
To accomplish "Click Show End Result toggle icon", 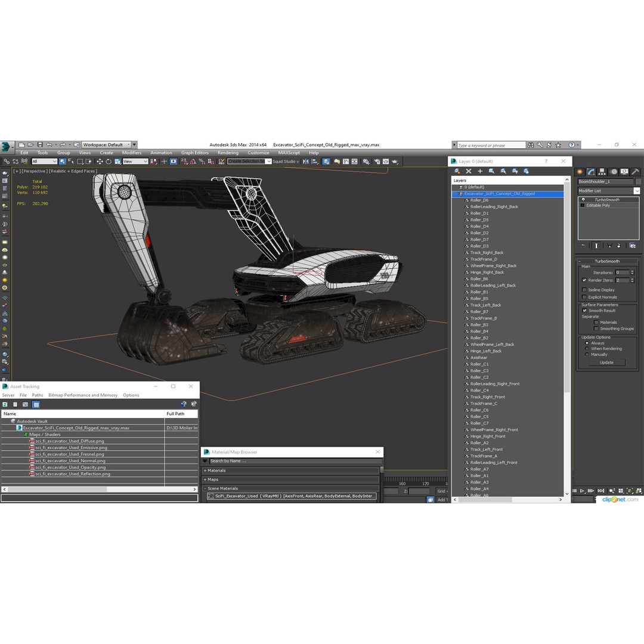I will click(596, 245).
